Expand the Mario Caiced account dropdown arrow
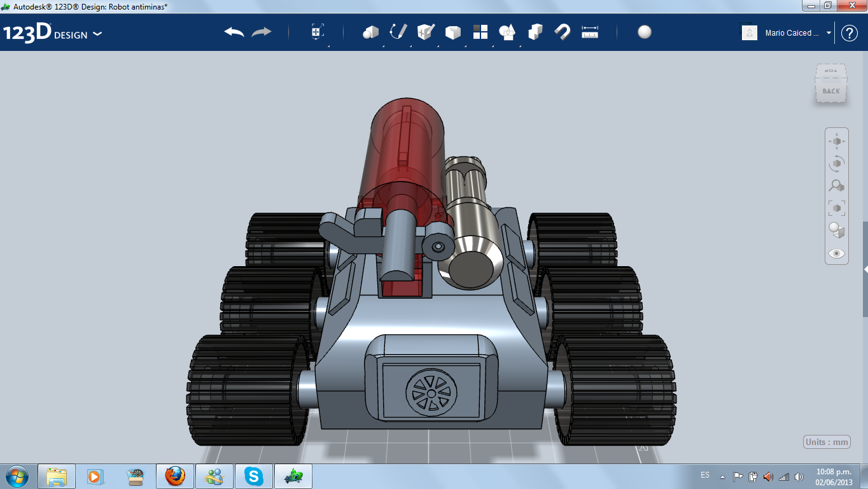This screenshot has width=868, height=489. click(x=829, y=33)
